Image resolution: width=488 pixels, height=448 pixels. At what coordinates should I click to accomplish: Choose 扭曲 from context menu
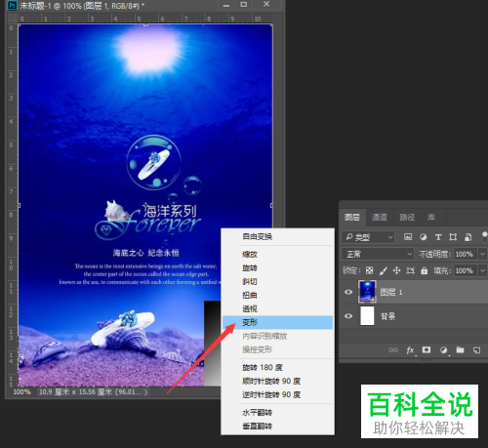(x=277, y=295)
